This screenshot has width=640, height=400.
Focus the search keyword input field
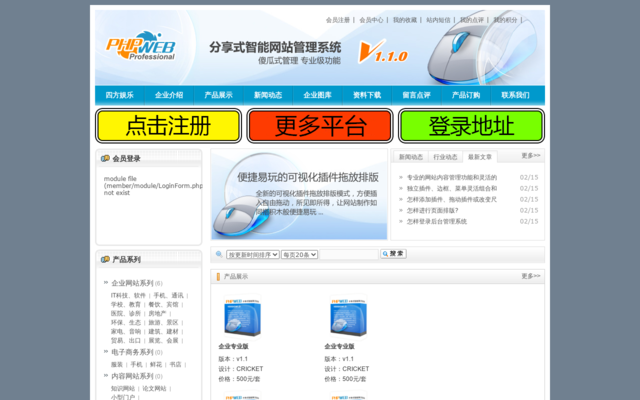pyautogui.click(x=349, y=254)
